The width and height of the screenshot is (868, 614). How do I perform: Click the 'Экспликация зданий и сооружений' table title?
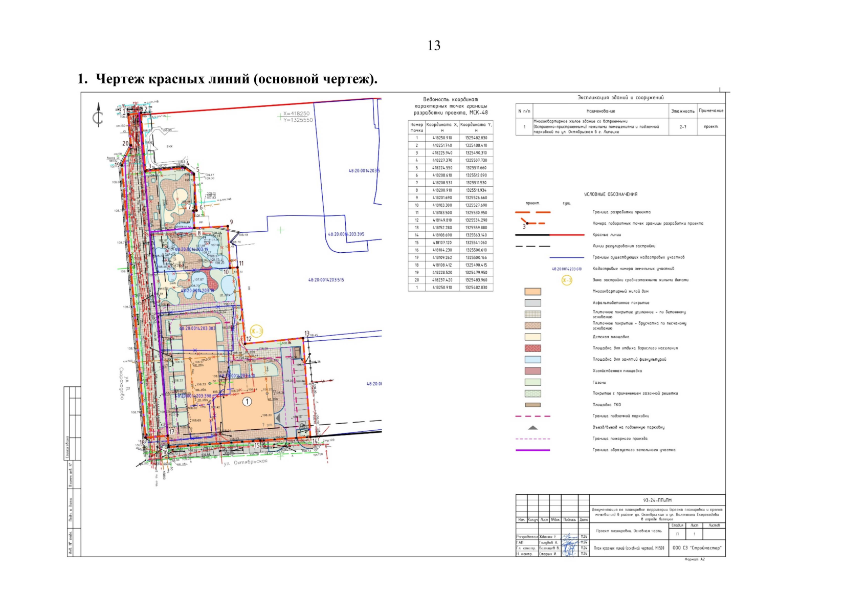620,97
